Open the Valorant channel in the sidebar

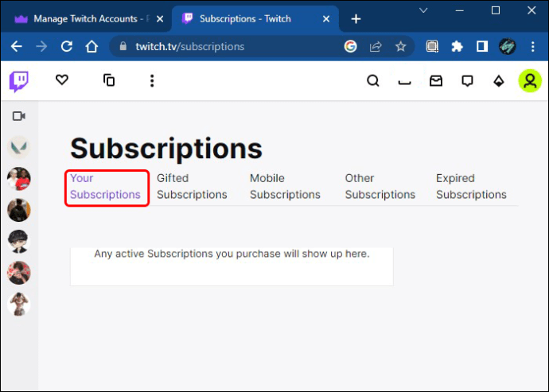tap(19, 147)
